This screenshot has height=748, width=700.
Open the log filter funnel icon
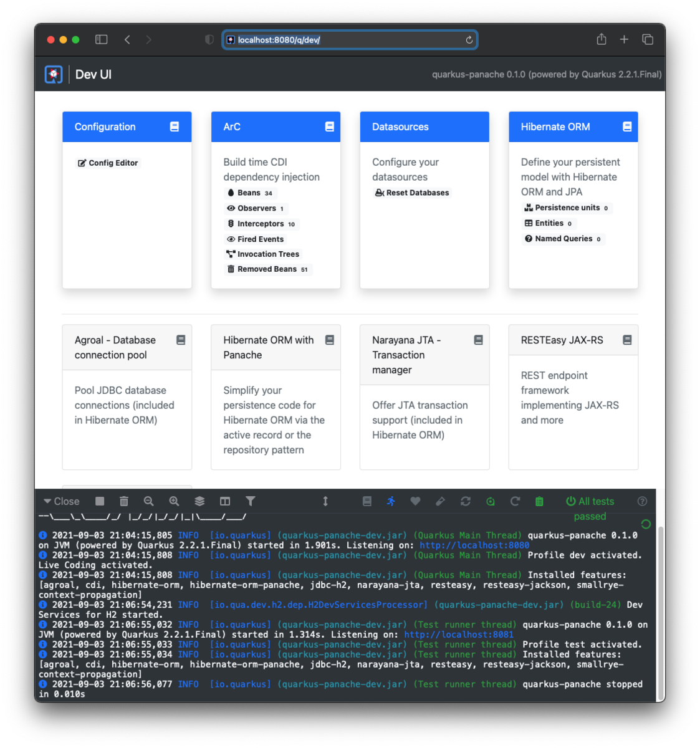pyautogui.click(x=251, y=501)
